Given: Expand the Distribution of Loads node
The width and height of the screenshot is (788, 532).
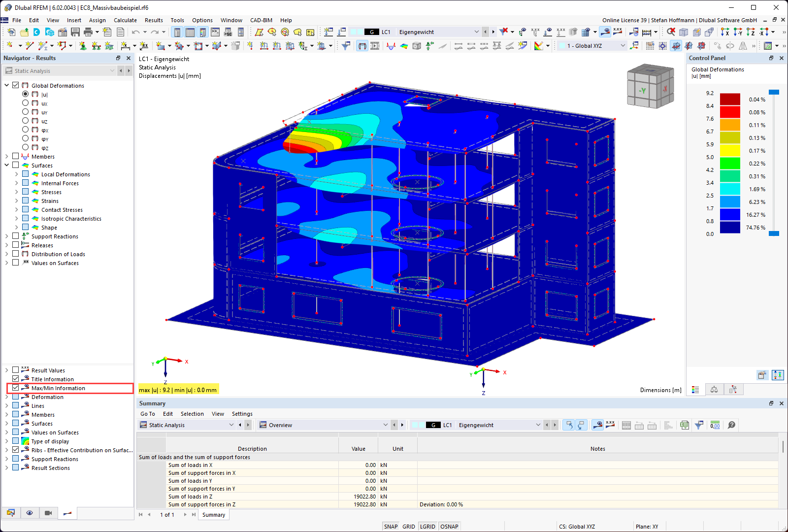Looking at the screenshot, I should [7, 254].
